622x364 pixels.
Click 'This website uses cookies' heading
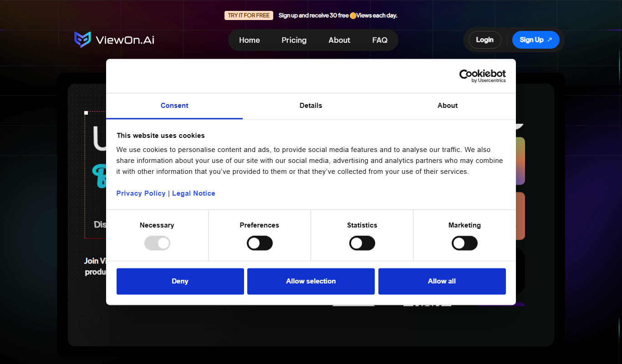tap(161, 136)
